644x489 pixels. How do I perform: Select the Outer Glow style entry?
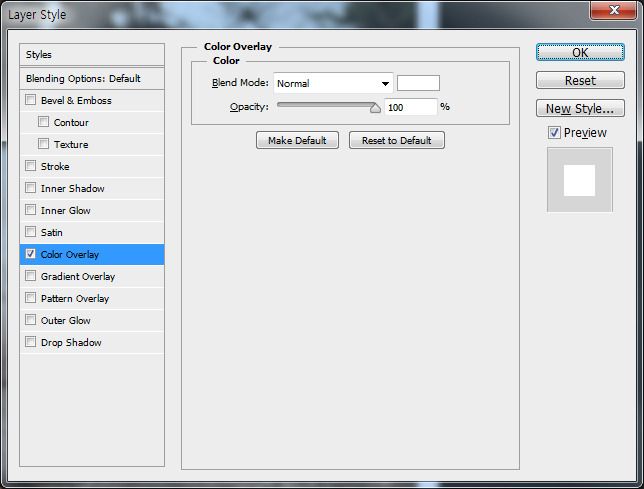[x=92, y=320]
